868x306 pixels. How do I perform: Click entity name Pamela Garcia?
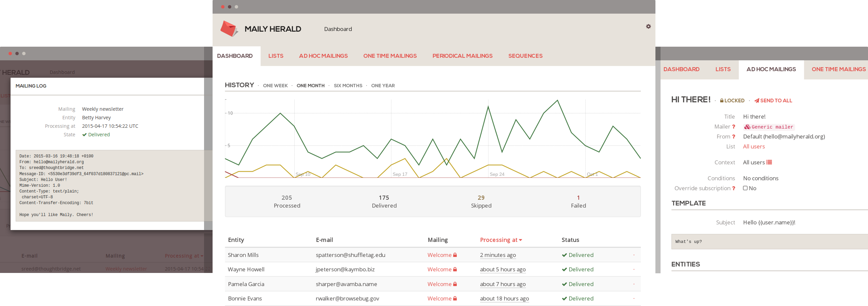pos(246,284)
